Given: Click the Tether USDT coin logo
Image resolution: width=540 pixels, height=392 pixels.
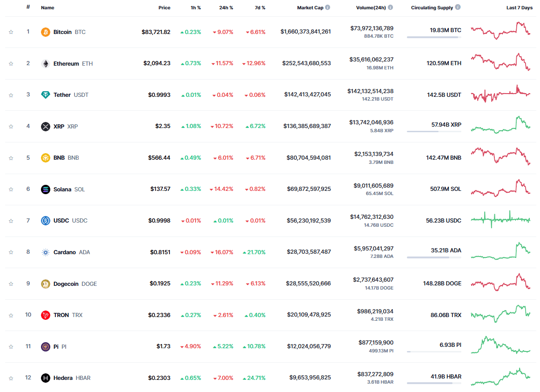Looking at the screenshot, I should coord(45,95).
